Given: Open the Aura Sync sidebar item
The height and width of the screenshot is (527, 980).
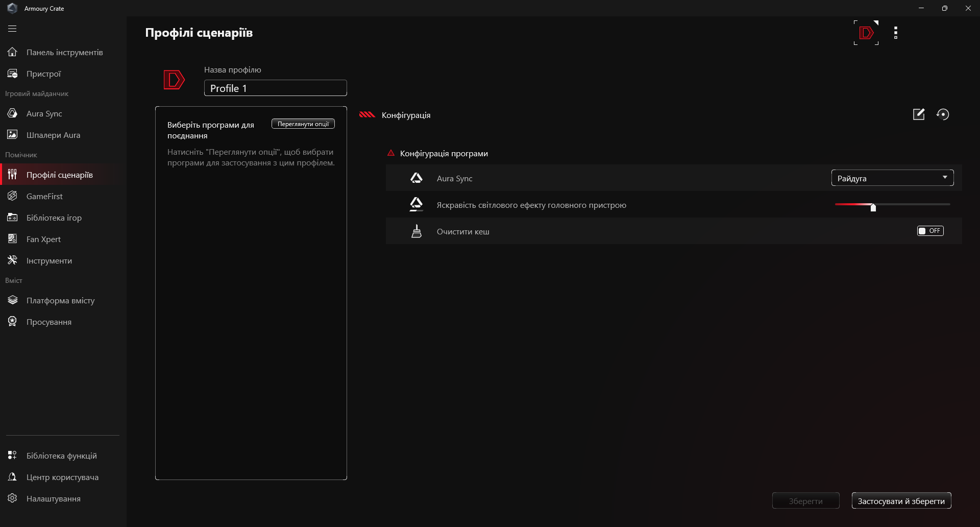Looking at the screenshot, I should (x=44, y=113).
